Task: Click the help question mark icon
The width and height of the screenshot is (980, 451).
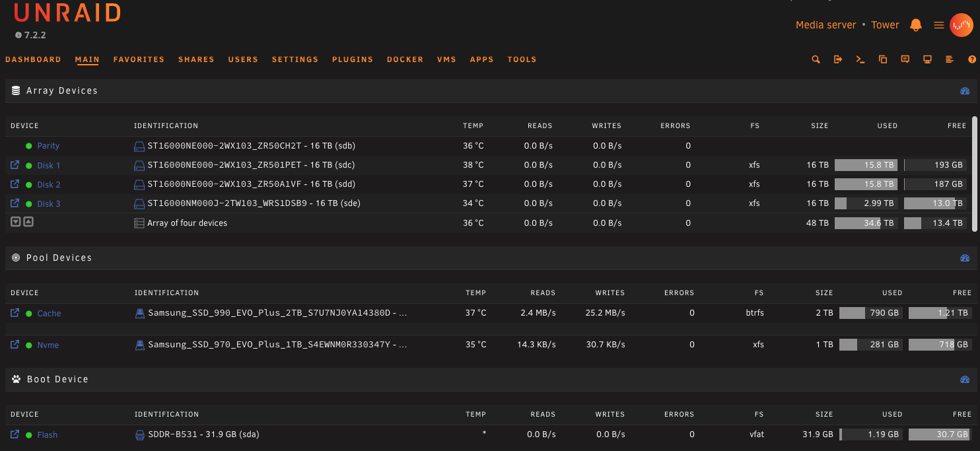Action: pyautogui.click(x=971, y=59)
